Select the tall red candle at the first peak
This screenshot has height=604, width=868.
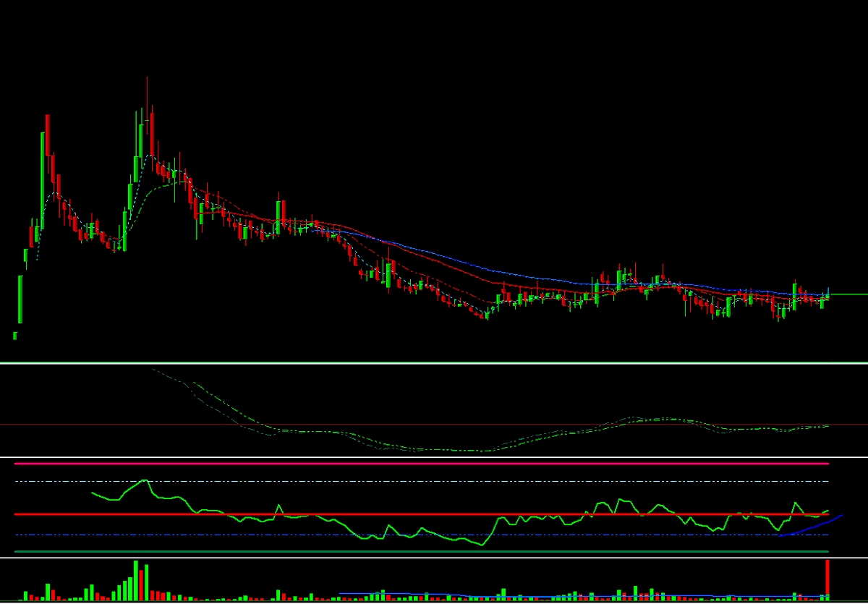[48, 135]
